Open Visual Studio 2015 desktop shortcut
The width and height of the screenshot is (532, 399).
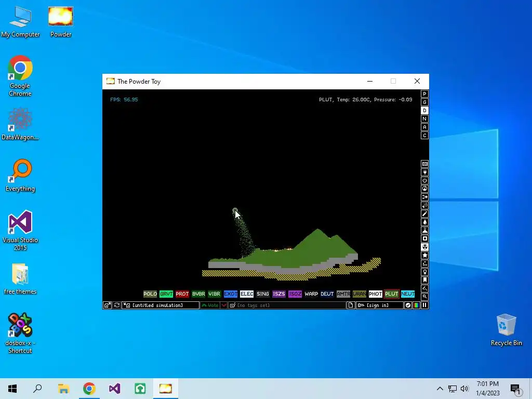click(x=20, y=230)
